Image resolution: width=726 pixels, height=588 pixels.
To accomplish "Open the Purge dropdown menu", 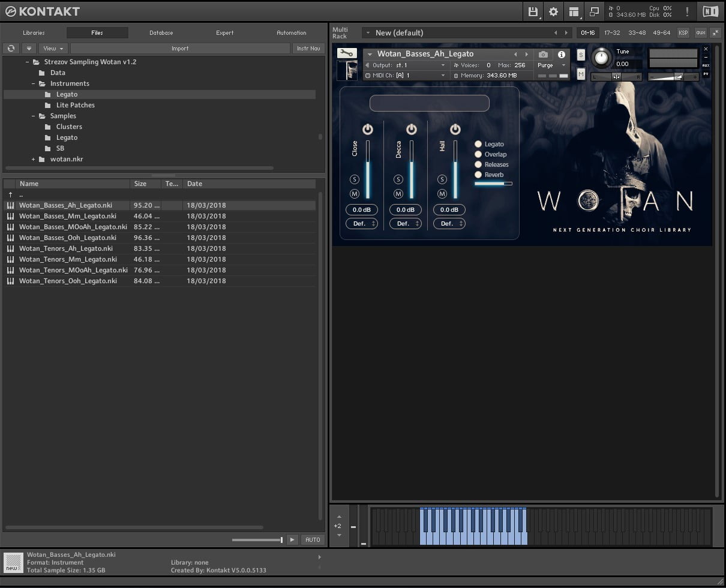I will [x=551, y=65].
